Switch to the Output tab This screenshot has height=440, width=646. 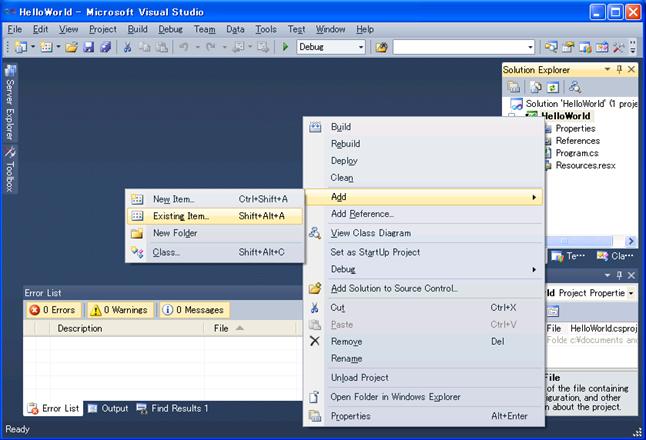tap(108, 408)
